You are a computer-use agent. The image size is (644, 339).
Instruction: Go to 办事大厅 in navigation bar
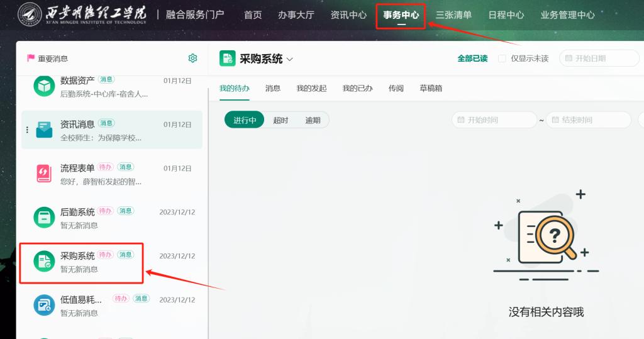click(x=296, y=15)
